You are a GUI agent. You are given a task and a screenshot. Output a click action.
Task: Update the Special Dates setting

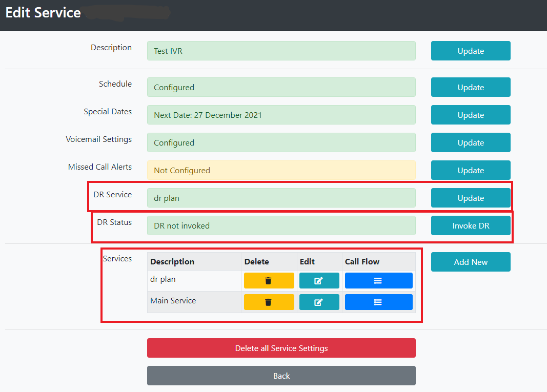[x=470, y=115]
